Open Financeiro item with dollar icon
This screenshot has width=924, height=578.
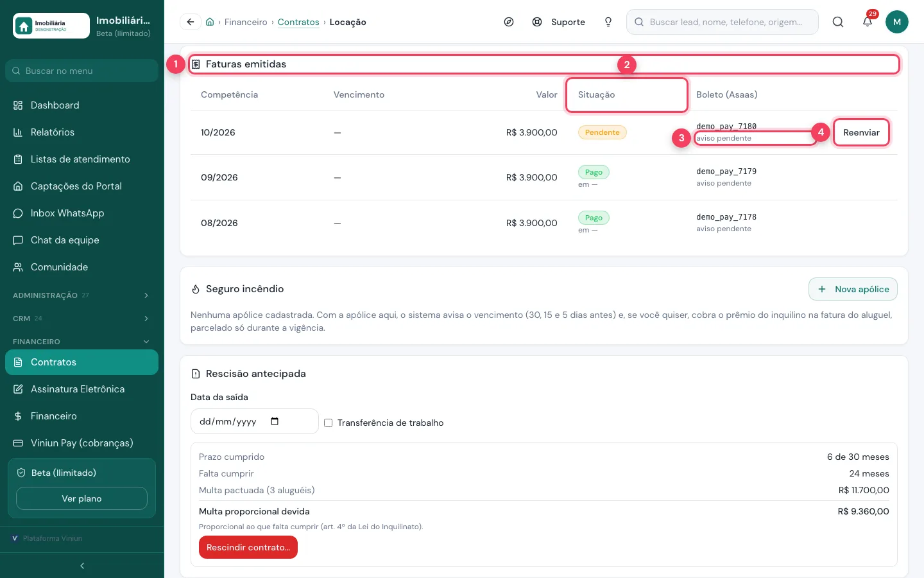81,416
